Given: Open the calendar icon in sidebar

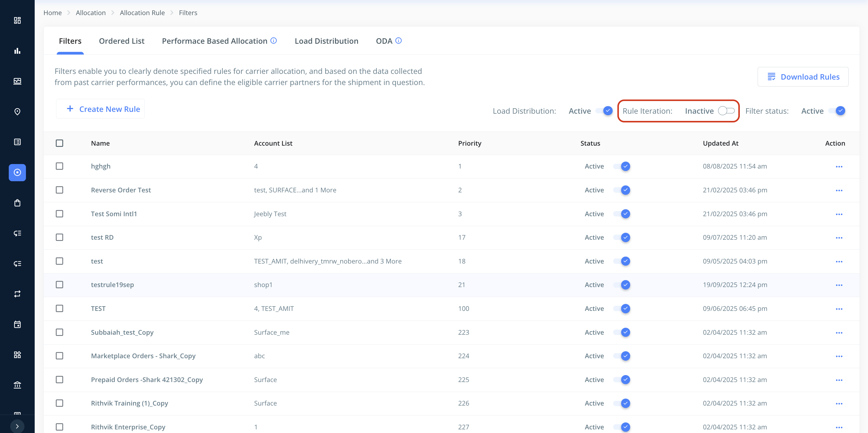Looking at the screenshot, I should tap(17, 324).
